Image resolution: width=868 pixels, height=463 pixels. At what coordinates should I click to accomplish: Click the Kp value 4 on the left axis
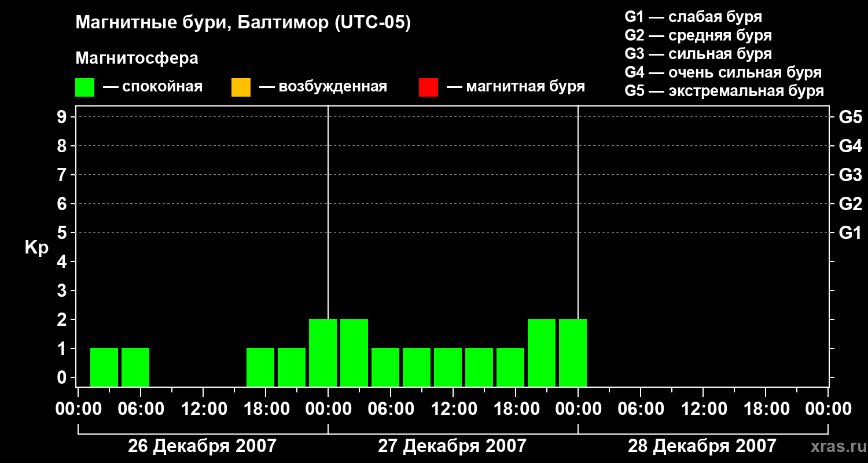63,262
